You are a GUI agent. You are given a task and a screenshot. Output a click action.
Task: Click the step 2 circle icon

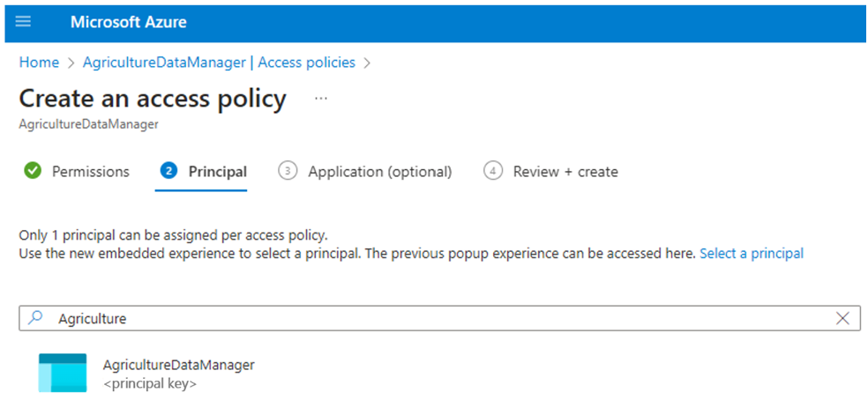pyautogui.click(x=168, y=171)
